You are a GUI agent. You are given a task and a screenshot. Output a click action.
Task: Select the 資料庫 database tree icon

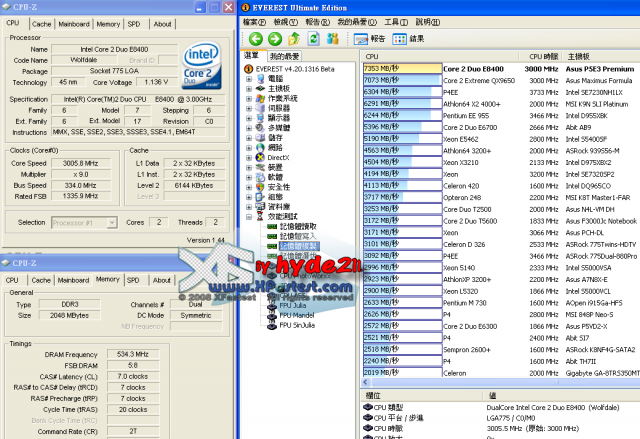(260, 207)
